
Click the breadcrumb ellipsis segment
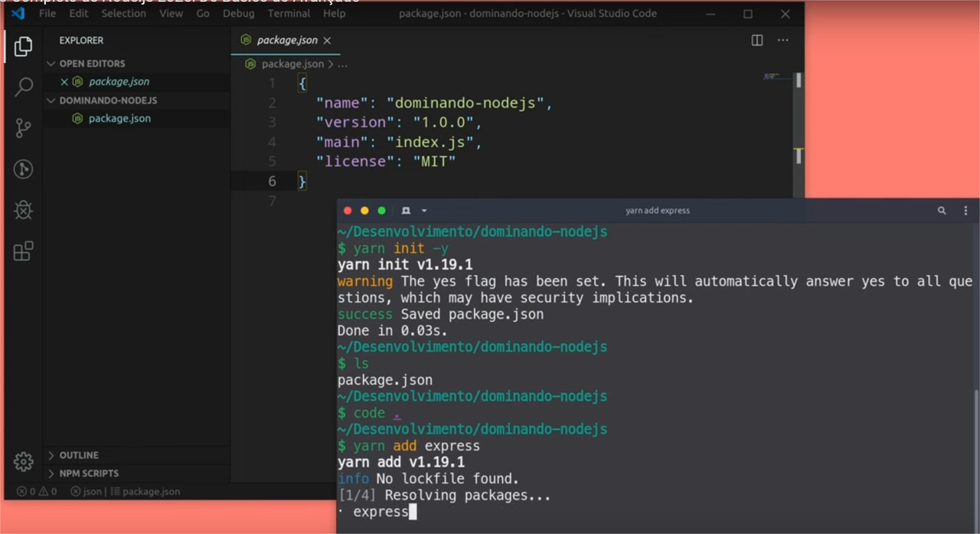[342, 64]
